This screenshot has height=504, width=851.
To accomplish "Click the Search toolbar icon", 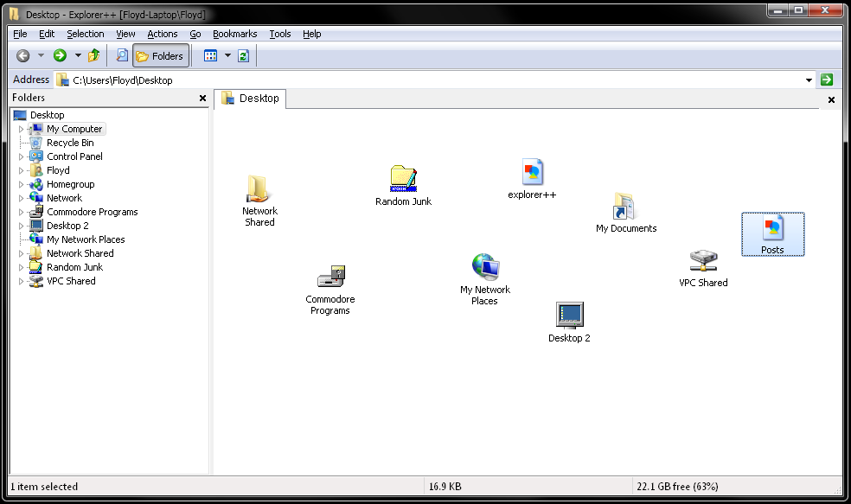I will click(x=122, y=56).
